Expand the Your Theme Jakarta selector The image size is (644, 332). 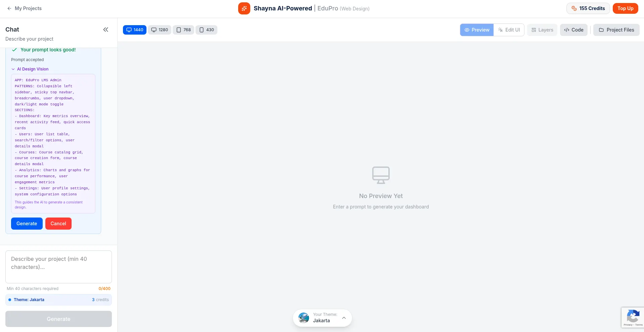click(344, 318)
